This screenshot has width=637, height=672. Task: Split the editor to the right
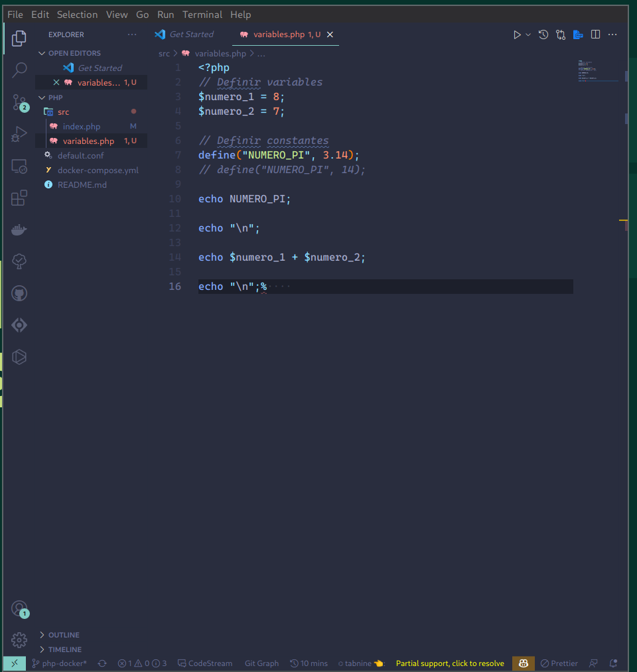(596, 34)
